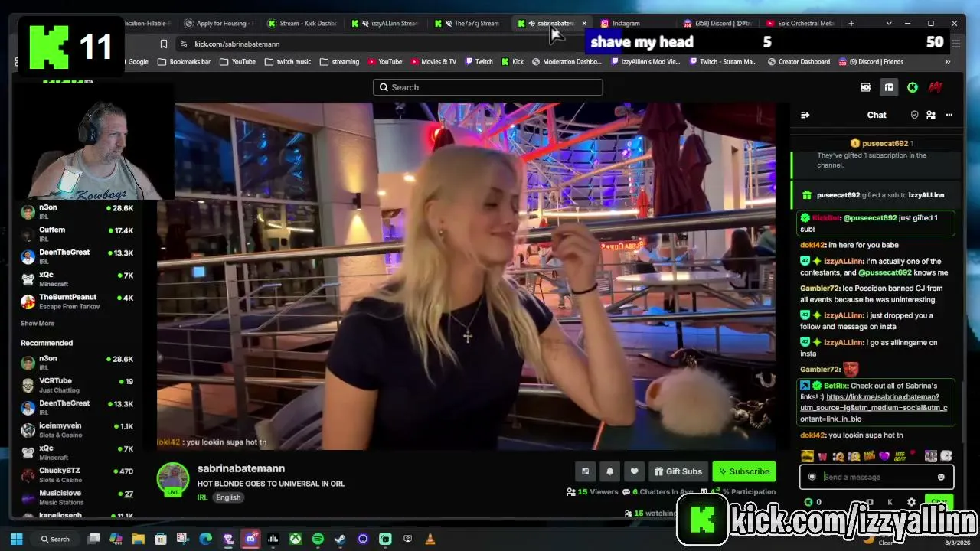Viewport: 980px width, 551px height.
Task: Bookmark this page via the address bar icon
Action: pyautogui.click(x=164, y=44)
